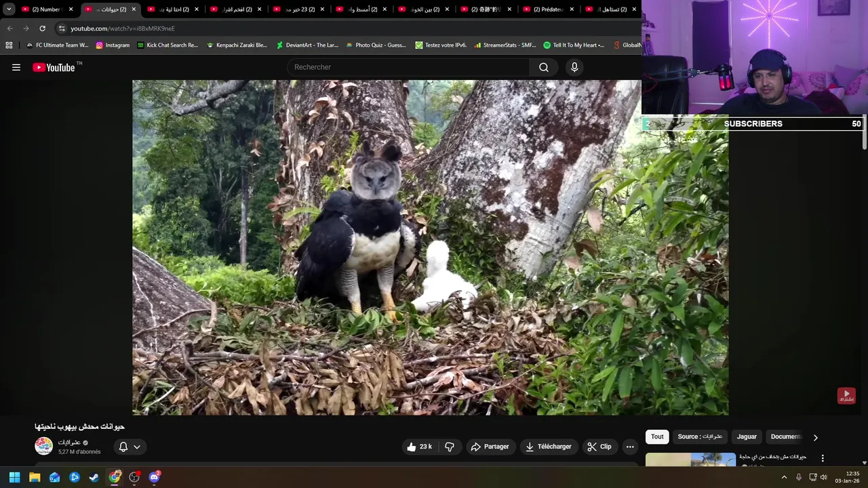This screenshot has height=488, width=868.
Task: Click the 5,27 M d'abonnés text
Action: (x=79, y=451)
